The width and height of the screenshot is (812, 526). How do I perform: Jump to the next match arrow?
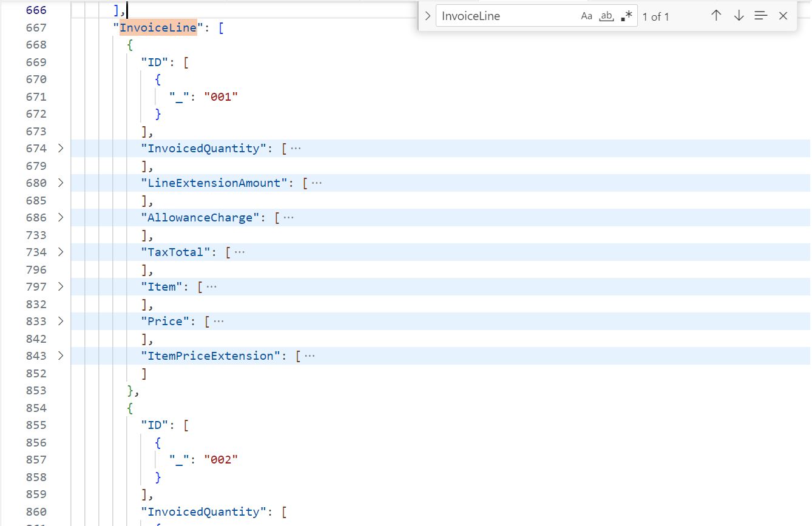pos(739,16)
